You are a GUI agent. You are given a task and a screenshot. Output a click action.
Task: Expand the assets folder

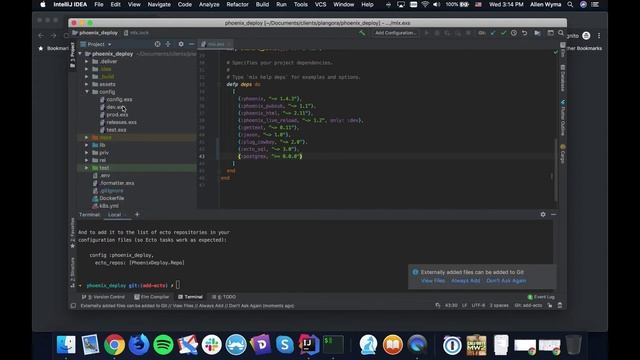click(x=87, y=84)
